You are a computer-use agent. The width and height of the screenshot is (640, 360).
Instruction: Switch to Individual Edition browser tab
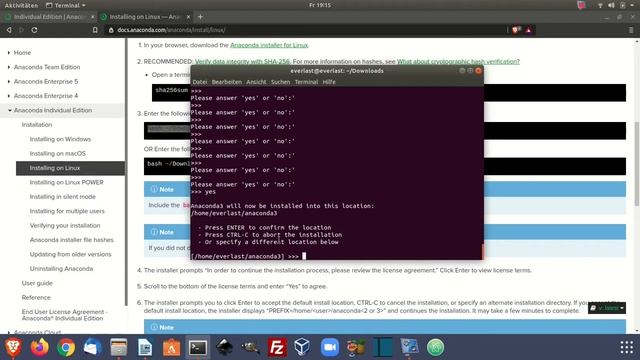(49, 17)
